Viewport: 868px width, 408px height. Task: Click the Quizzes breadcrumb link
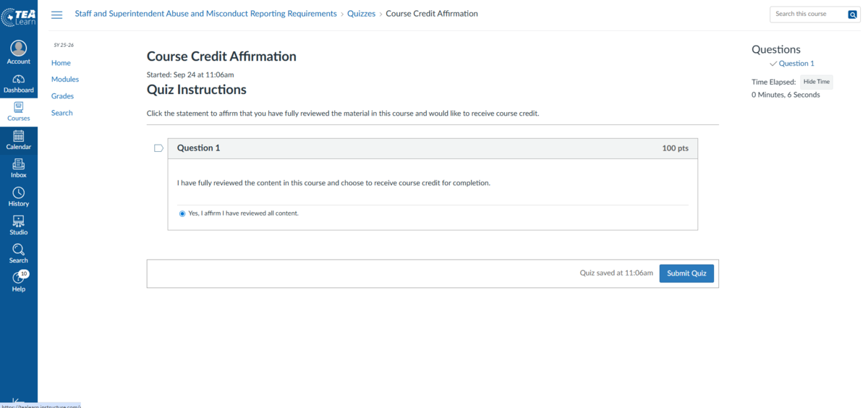coord(362,14)
